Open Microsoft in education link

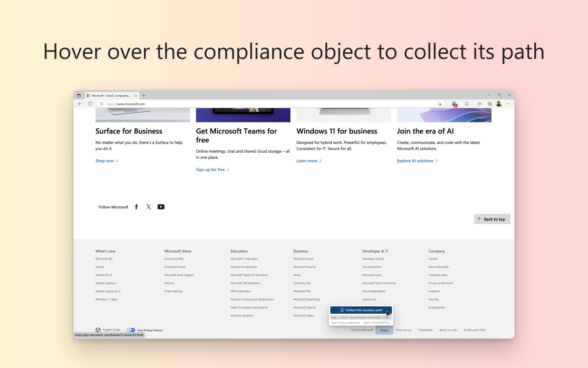coord(244,259)
